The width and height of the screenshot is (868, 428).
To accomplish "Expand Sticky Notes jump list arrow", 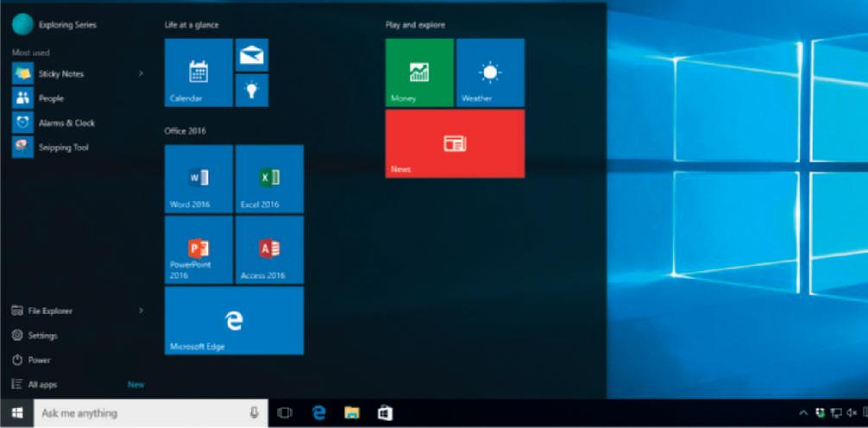I will (x=141, y=73).
